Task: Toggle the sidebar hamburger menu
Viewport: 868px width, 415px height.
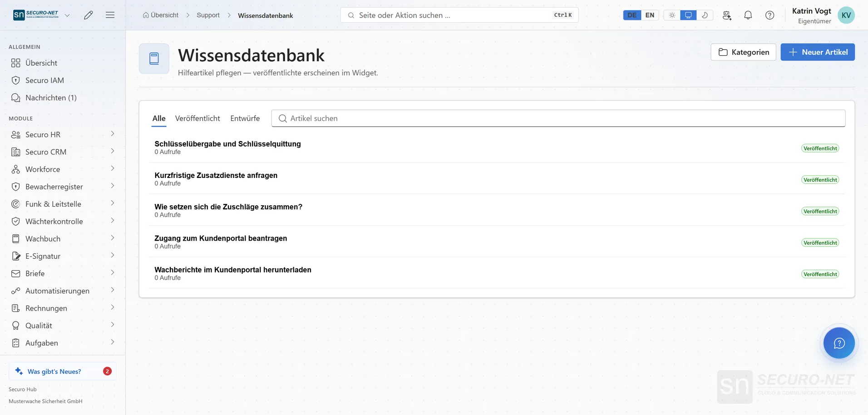Action: click(110, 15)
